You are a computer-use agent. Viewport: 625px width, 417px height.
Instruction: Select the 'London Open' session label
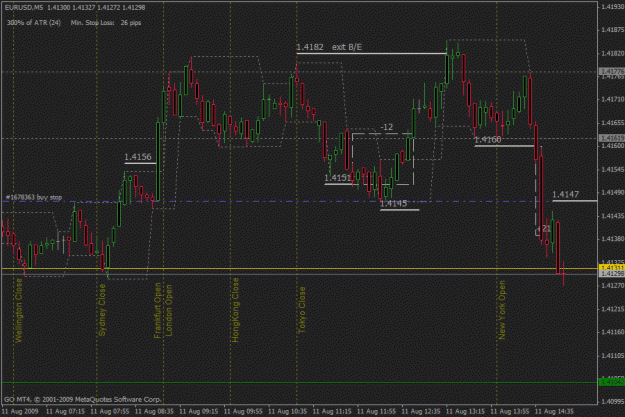pos(169,311)
